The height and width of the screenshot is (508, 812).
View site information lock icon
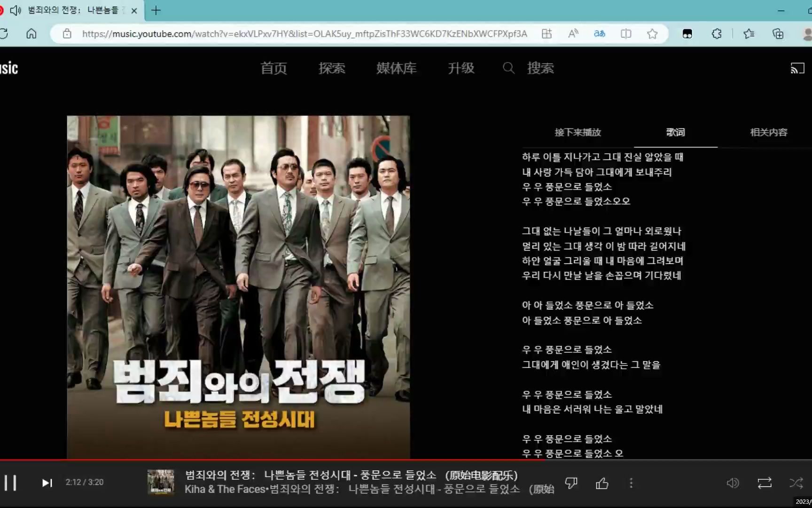pyautogui.click(x=67, y=34)
